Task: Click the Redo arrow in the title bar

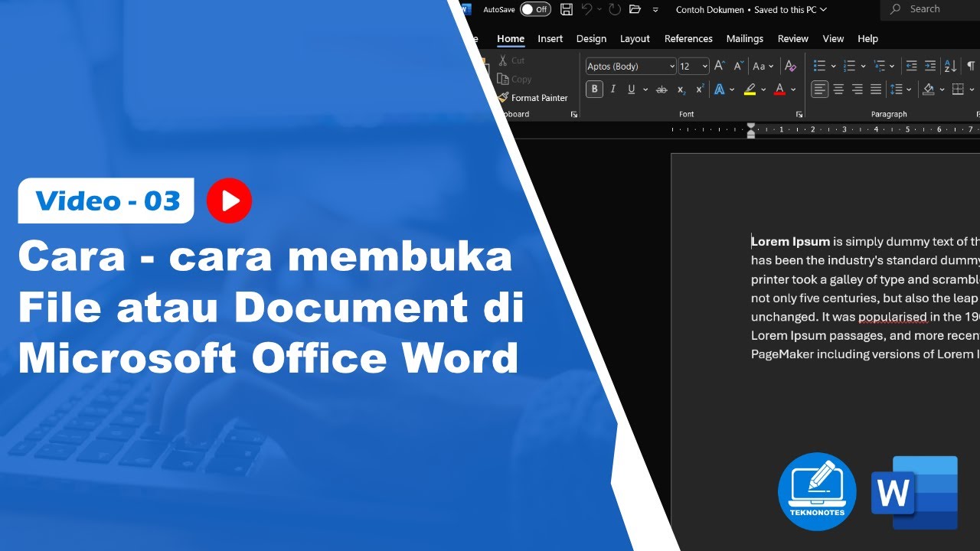Action: coord(614,9)
